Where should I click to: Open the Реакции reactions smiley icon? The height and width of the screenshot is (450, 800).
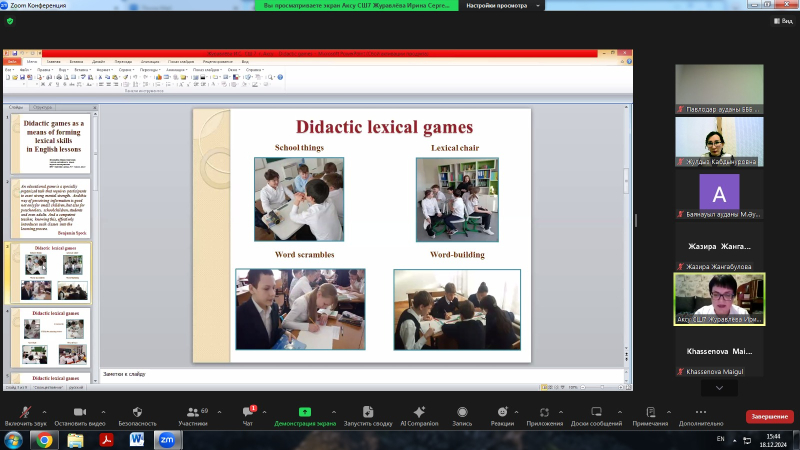(x=502, y=412)
